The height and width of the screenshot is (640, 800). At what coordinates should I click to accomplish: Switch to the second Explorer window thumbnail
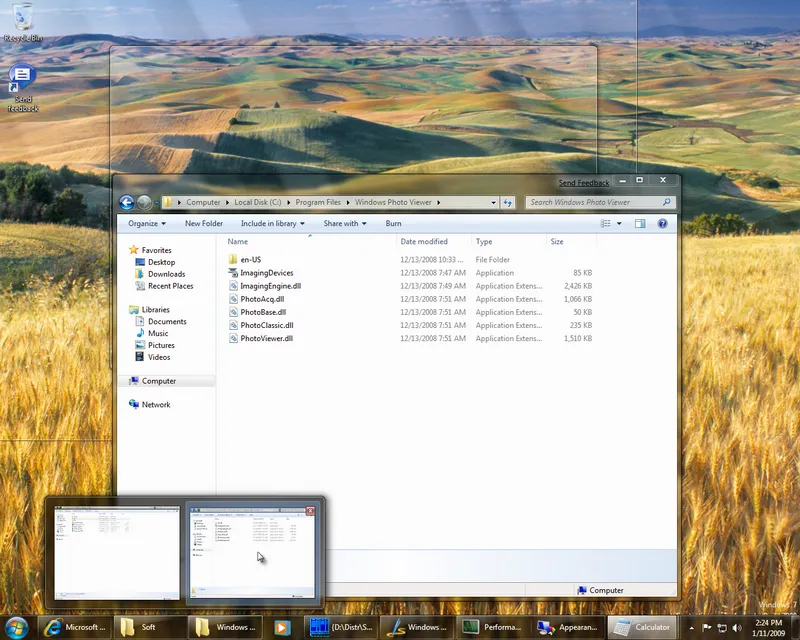click(x=253, y=553)
